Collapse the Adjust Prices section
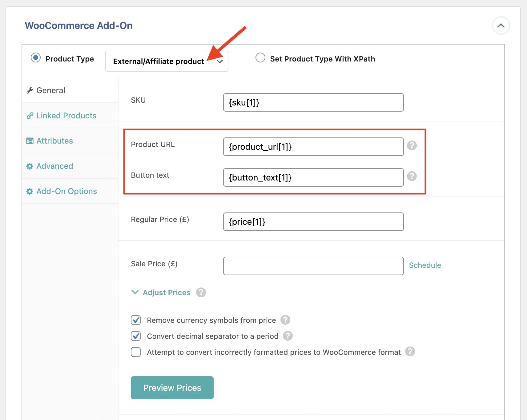This screenshot has width=527, height=420. click(161, 292)
